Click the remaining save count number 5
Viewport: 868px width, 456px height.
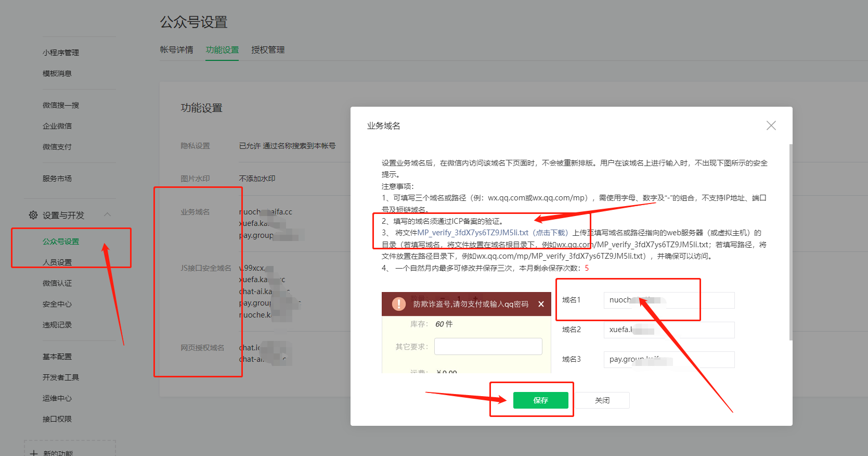[x=587, y=268]
